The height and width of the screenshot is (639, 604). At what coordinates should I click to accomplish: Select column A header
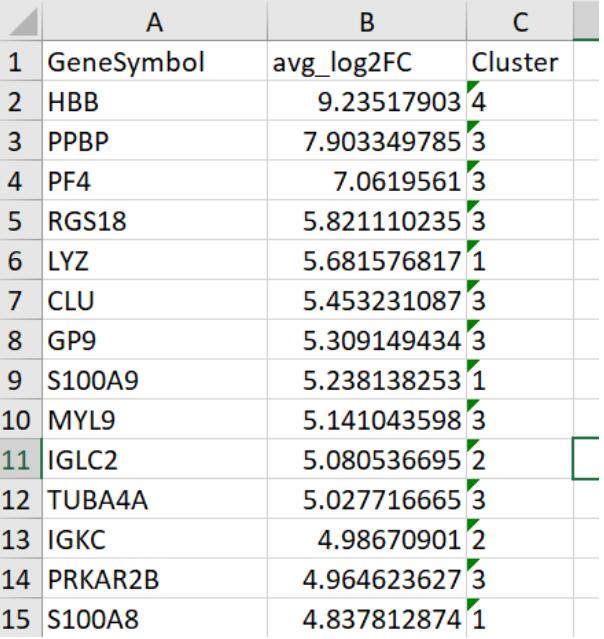(x=154, y=20)
